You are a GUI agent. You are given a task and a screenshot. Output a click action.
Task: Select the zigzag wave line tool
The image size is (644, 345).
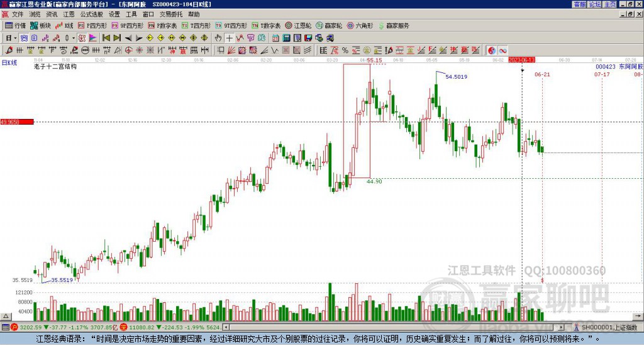click(275, 50)
